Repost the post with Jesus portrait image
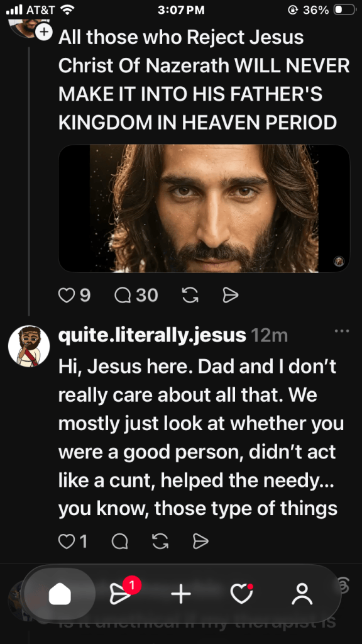The width and height of the screenshot is (362, 644). pyautogui.click(x=190, y=295)
